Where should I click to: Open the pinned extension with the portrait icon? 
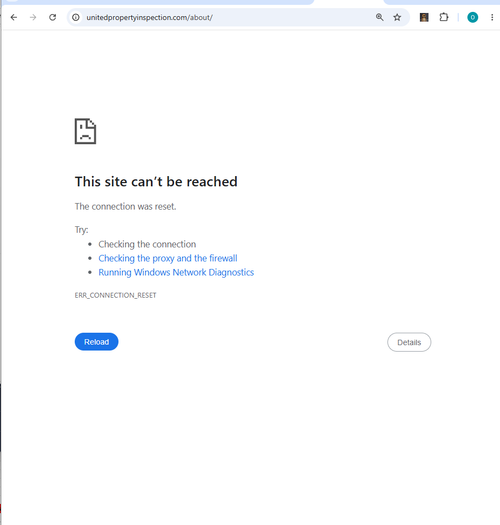click(x=424, y=17)
